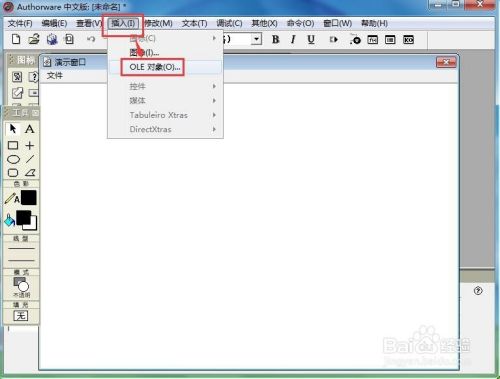
Task: Open the 插入(I) menu
Action: [x=123, y=23]
